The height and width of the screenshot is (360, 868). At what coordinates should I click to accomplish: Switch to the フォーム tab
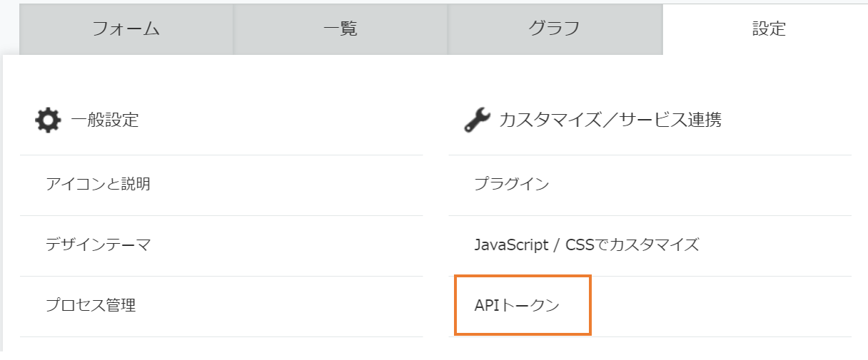pos(126,29)
